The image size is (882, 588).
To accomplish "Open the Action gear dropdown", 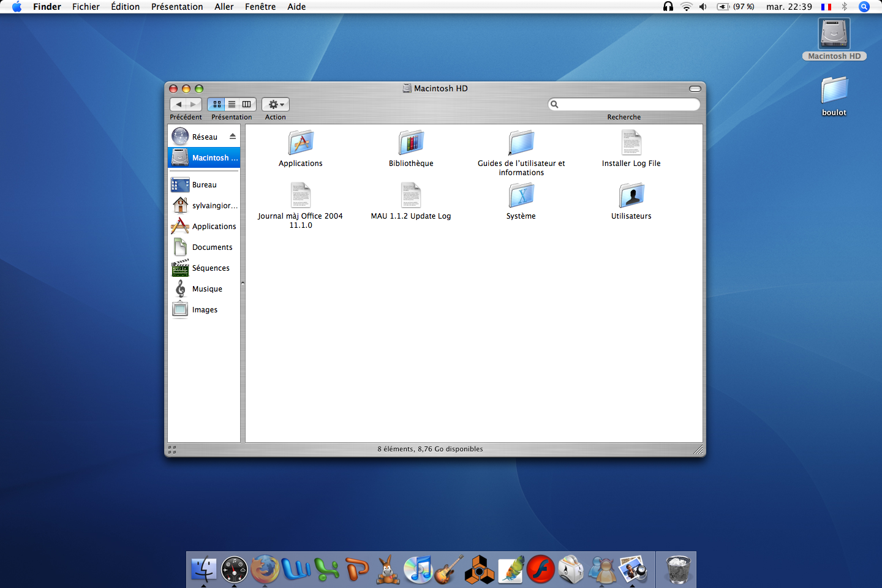I will tap(276, 104).
